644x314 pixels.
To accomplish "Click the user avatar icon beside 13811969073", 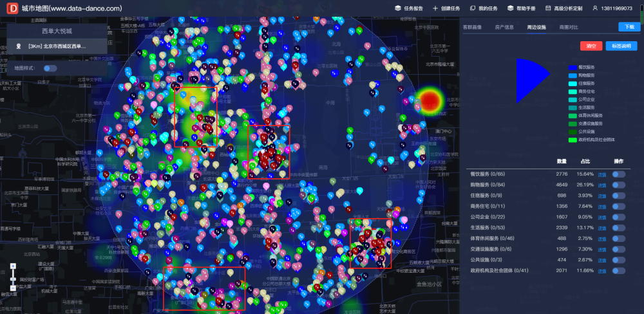I will pos(595,8).
